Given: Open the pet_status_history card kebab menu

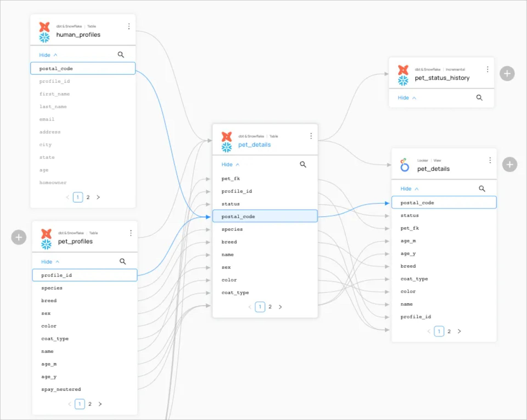Looking at the screenshot, I should point(487,69).
